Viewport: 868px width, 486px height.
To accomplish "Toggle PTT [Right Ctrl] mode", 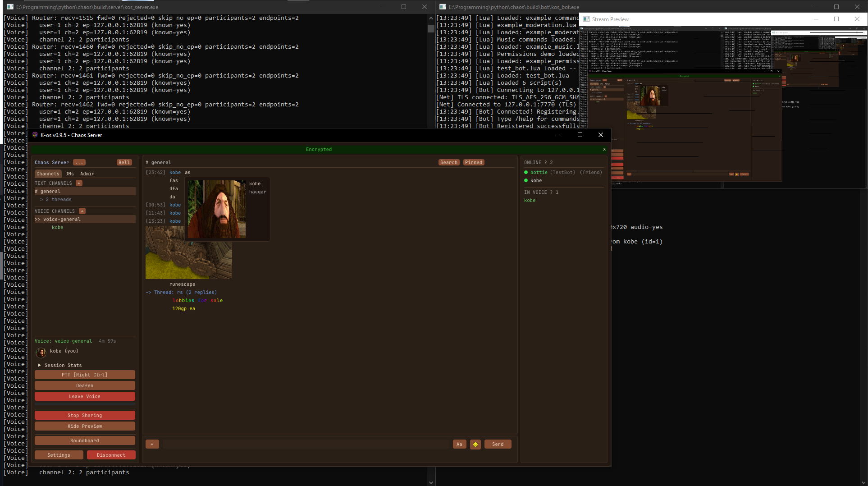I will (x=85, y=375).
